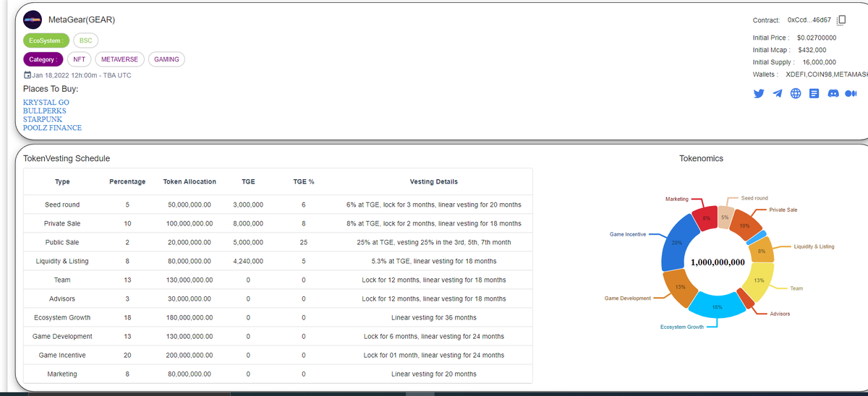Open the whitepaper document icon
This screenshot has height=396, width=868.
click(x=814, y=94)
